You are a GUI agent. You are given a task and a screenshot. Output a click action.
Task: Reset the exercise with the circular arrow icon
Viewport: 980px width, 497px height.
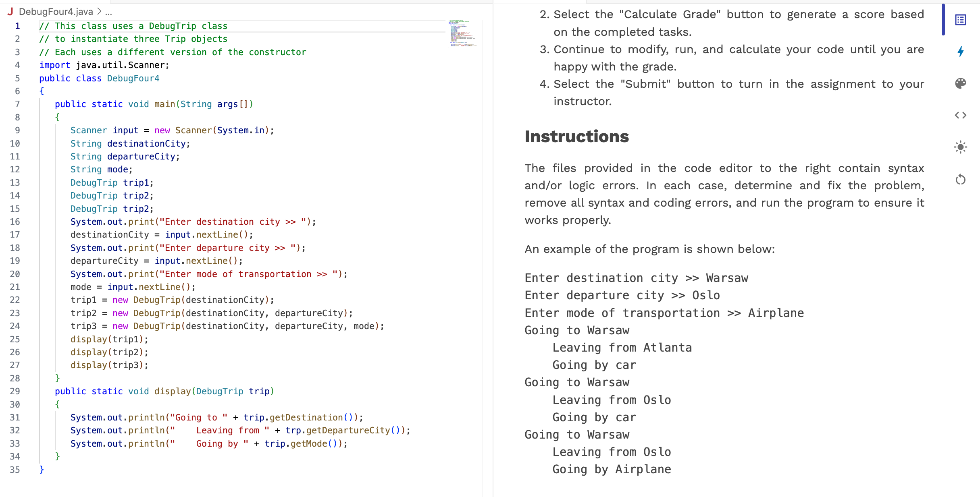[961, 180]
